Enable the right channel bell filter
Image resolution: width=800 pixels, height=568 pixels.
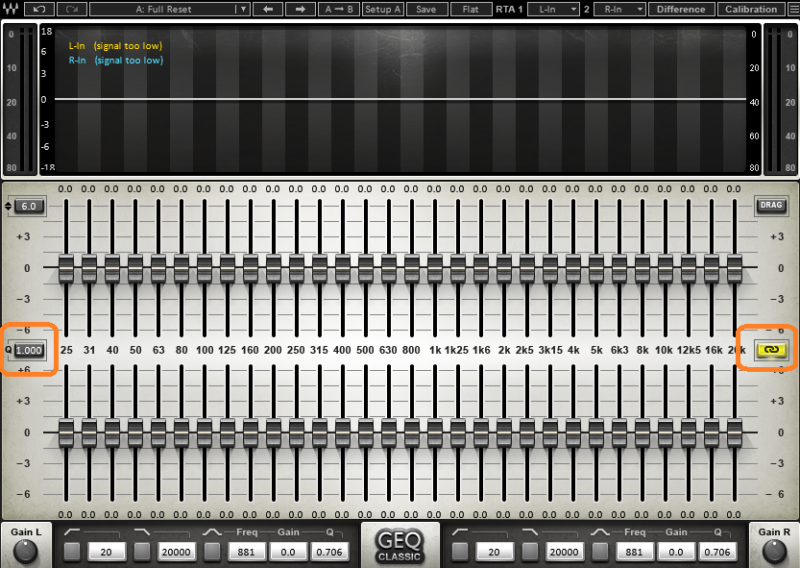(x=599, y=551)
